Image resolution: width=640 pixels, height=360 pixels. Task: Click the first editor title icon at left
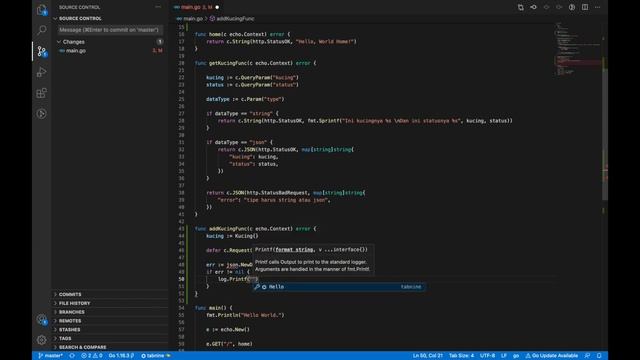tap(520, 7)
